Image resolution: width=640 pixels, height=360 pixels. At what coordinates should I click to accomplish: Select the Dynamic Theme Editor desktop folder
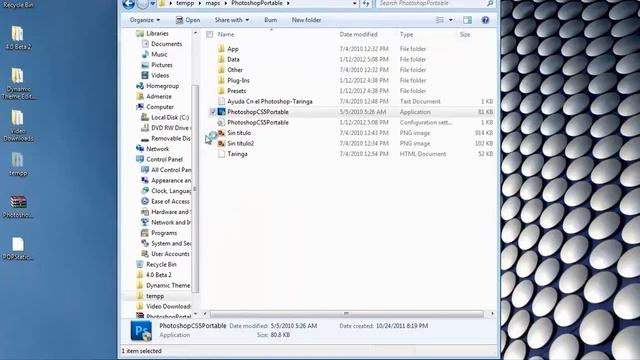tap(17, 84)
